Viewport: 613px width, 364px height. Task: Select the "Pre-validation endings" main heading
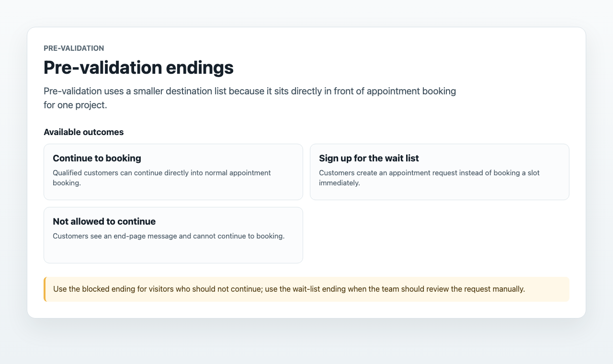point(138,68)
